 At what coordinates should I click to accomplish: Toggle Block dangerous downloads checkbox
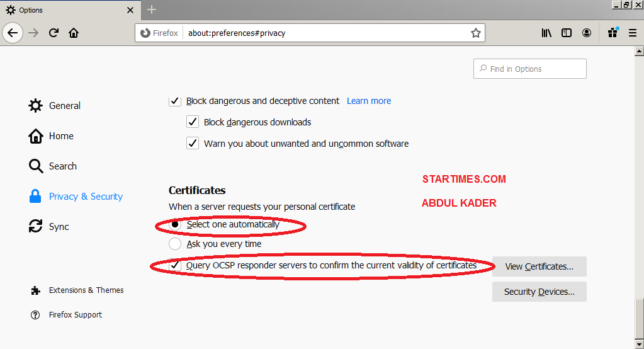click(x=193, y=122)
